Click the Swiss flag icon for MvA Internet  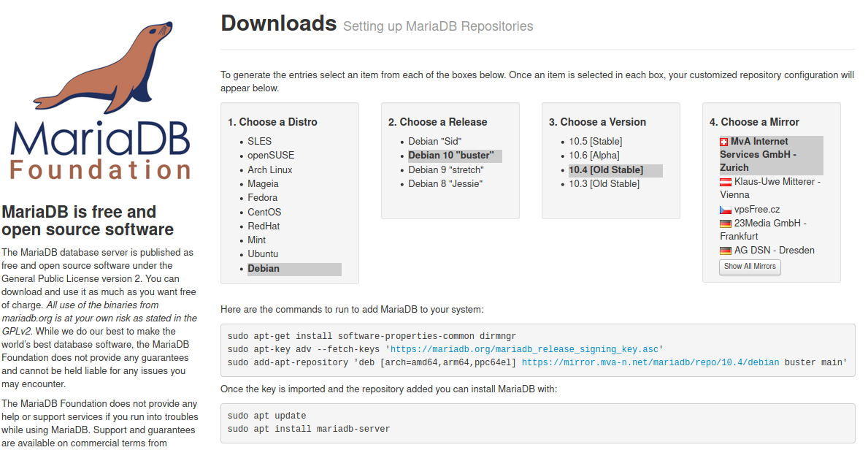(723, 142)
